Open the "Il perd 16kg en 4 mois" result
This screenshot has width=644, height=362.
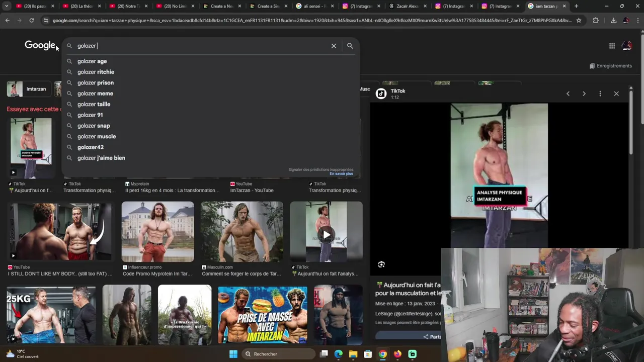coord(173,190)
